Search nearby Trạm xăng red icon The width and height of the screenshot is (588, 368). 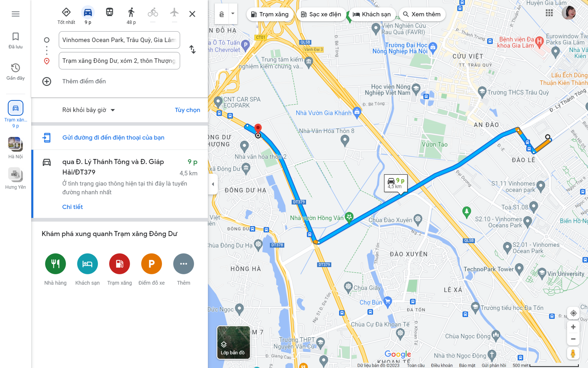[x=119, y=264]
